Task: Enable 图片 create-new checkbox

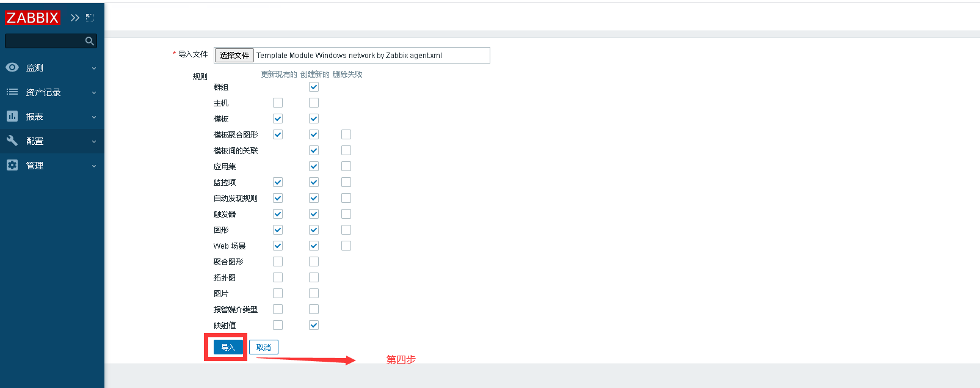Action: click(x=314, y=293)
